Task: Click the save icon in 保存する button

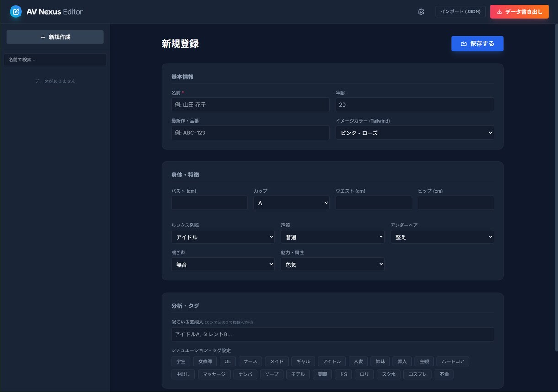Action: (x=464, y=43)
